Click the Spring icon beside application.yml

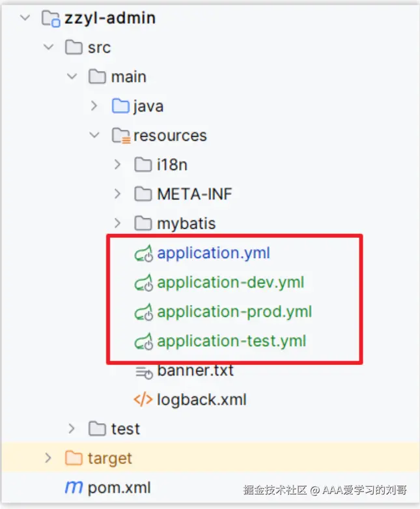point(143,254)
